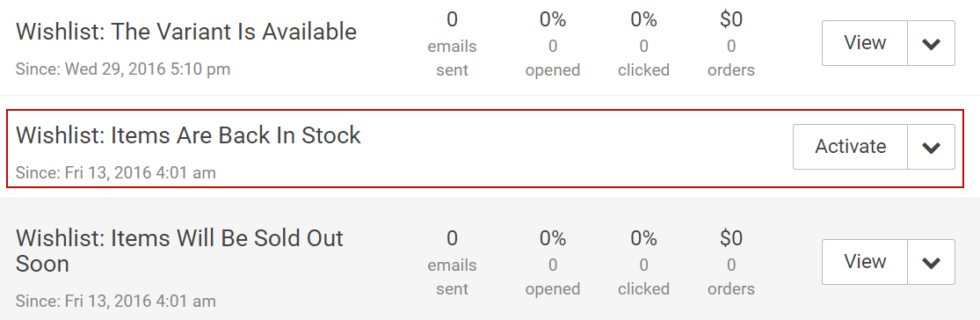The height and width of the screenshot is (320, 980).
Task: Open Wishlist: The Variant Is Available title
Action: click(186, 32)
